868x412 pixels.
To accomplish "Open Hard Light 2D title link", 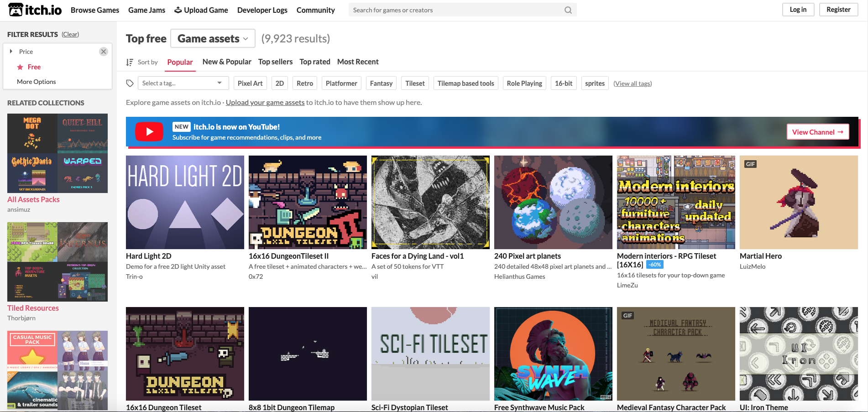I will tap(149, 256).
